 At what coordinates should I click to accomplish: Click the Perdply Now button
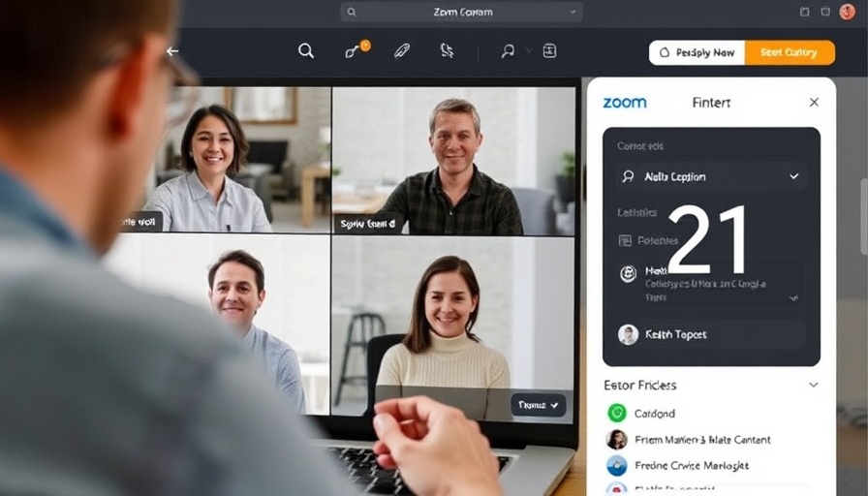(697, 52)
